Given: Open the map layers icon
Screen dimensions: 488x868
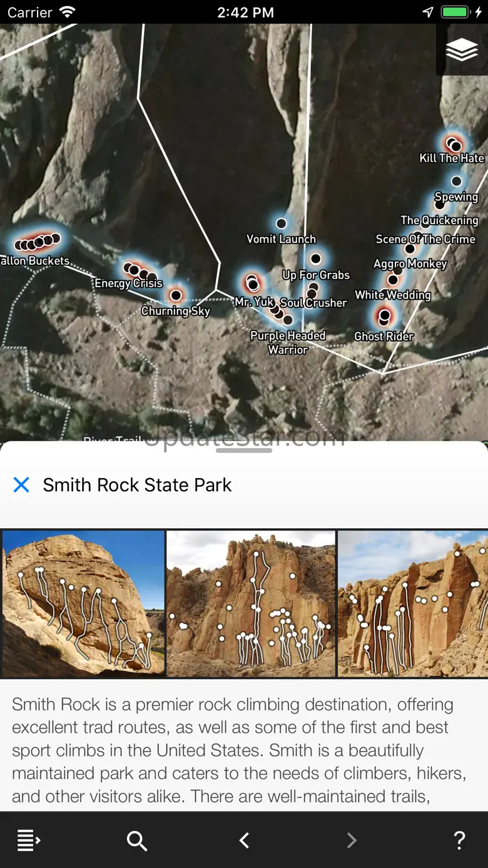Looking at the screenshot, I should (462, 50).
